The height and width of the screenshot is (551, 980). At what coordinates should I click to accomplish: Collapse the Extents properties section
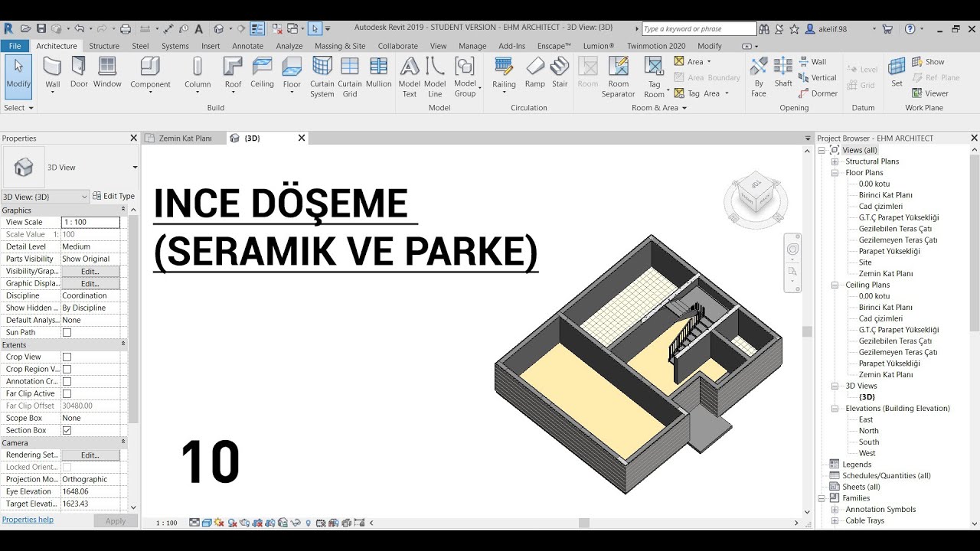tap(123, 344)
